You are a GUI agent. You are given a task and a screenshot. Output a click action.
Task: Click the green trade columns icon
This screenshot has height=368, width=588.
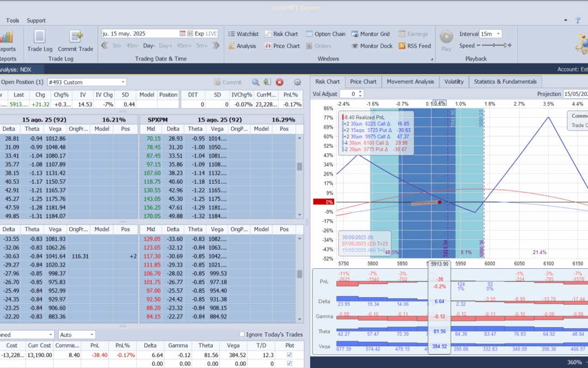(x=267, y=82)
